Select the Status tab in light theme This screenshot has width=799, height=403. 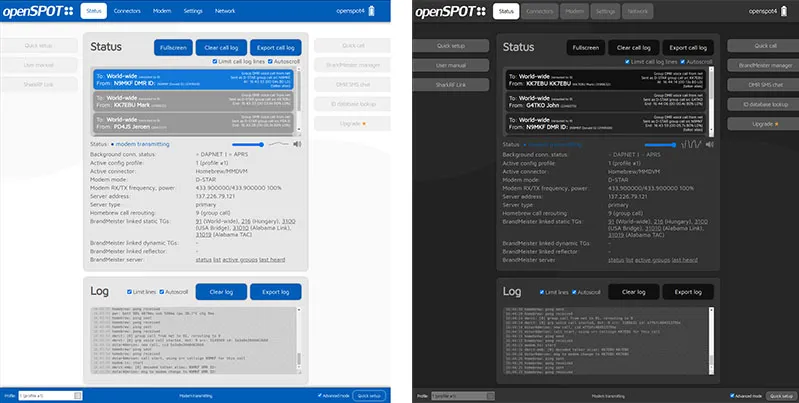[94, 11]
